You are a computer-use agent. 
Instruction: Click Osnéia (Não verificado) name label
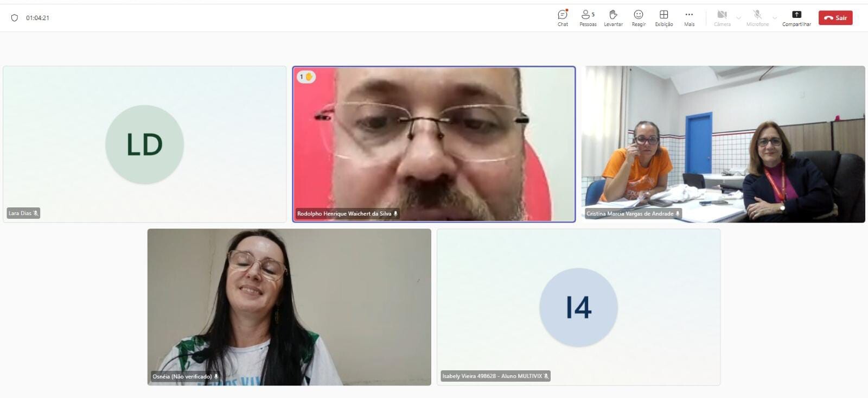pyautogui.click(x=185, y=376)
